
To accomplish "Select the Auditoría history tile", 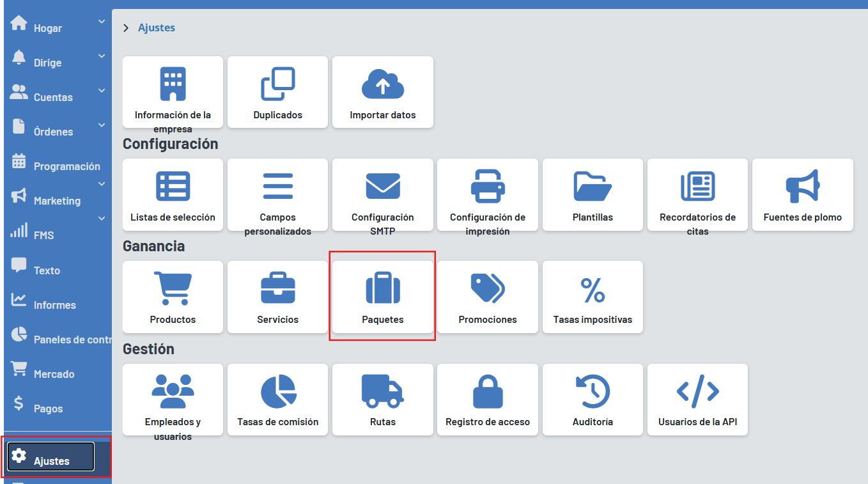I will 593,400.
